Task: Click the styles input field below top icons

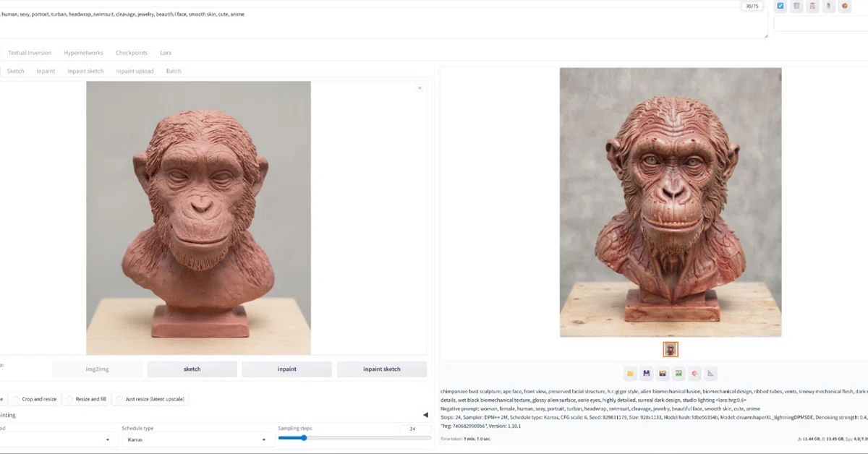Action: coord(821,24)
